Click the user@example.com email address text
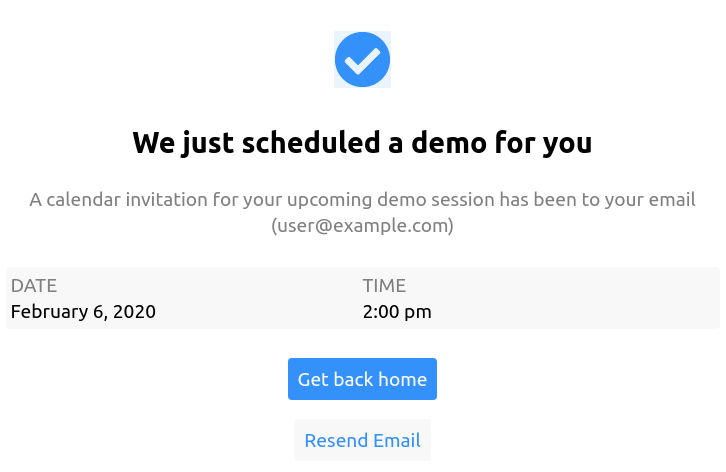This screenshot has width=726, height=472. pos(362,226)
